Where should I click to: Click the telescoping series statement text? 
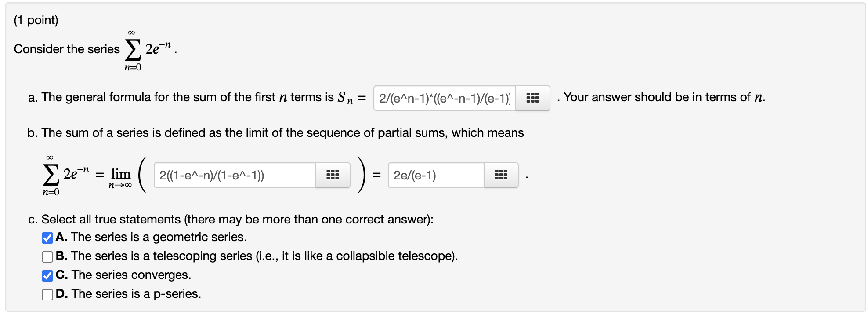(x=255, y=256)
